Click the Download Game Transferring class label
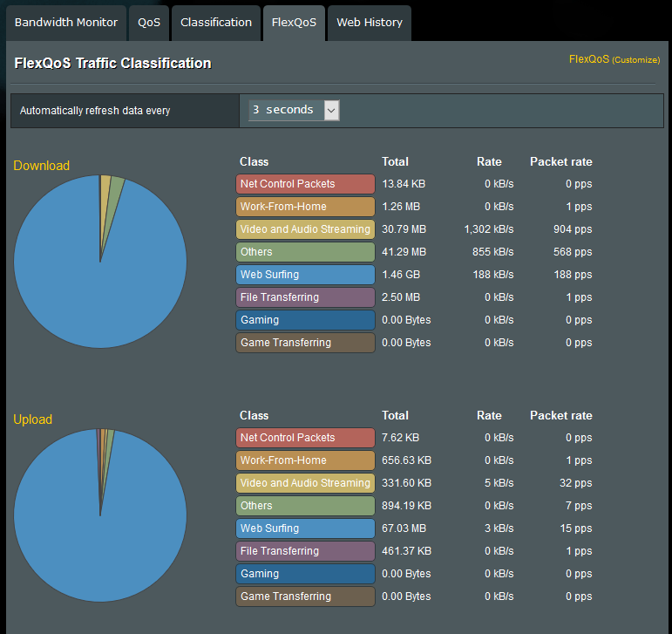 305,343
